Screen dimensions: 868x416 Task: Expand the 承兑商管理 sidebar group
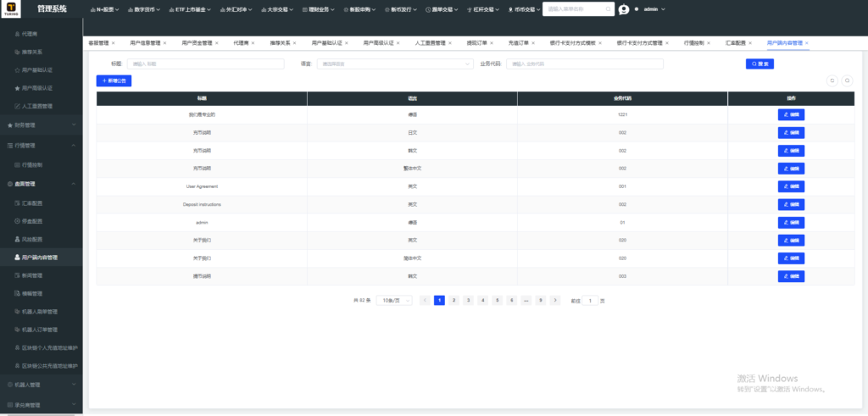pyautogui.click(x=42, y=405)
